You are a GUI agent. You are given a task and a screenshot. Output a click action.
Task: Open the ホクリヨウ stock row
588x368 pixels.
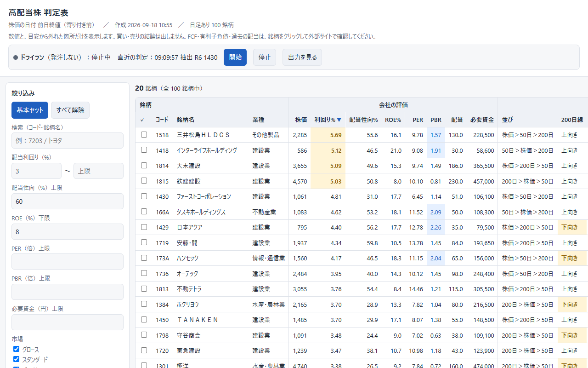pos(362,305)
